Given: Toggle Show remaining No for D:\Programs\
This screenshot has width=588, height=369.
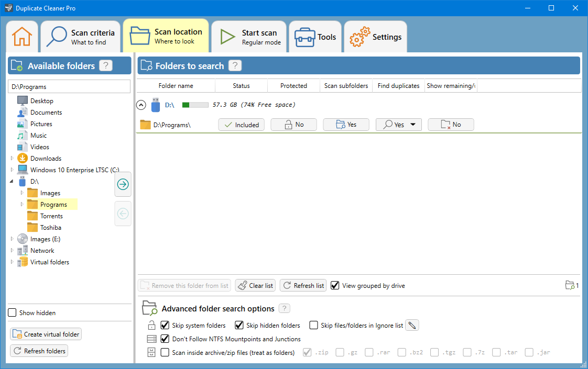Looking at the screenshot, I should pos(451,125).
